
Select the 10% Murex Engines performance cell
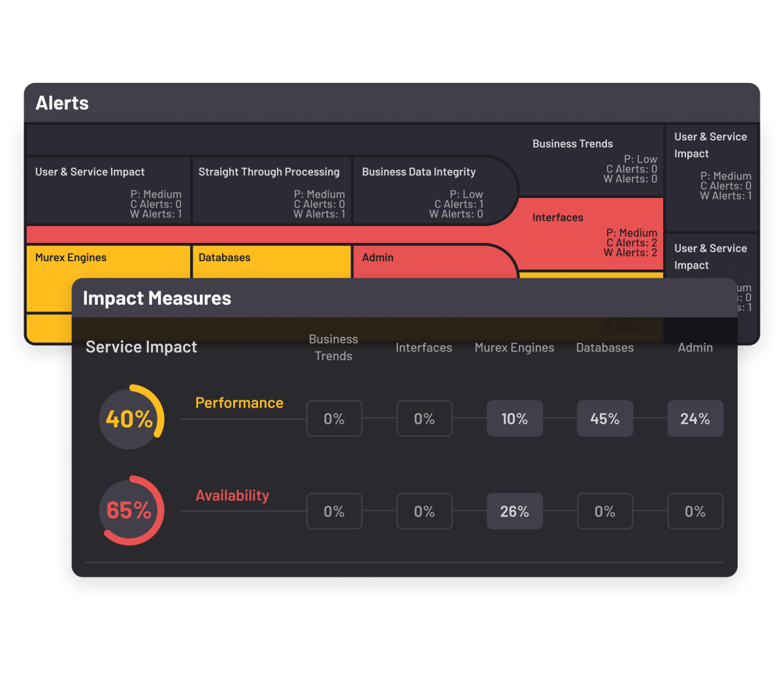(x=514, y=418)
